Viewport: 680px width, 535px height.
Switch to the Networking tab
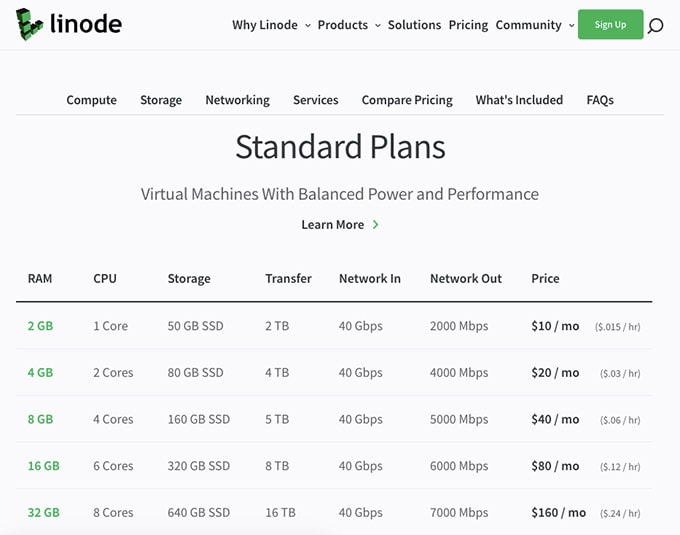[237, 100]
